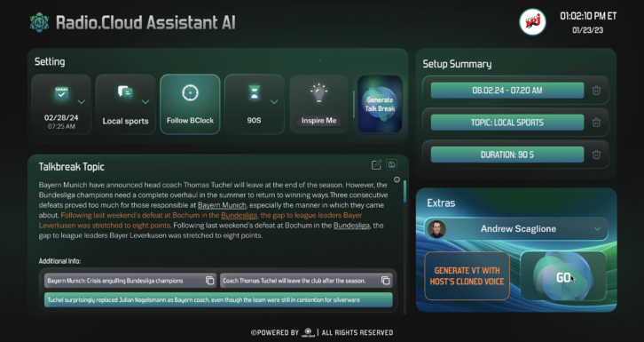This screenshot has height=342, width=644.
Task: Select the DURATION: 90 S summary bar
Action: (x=507, y=155)
